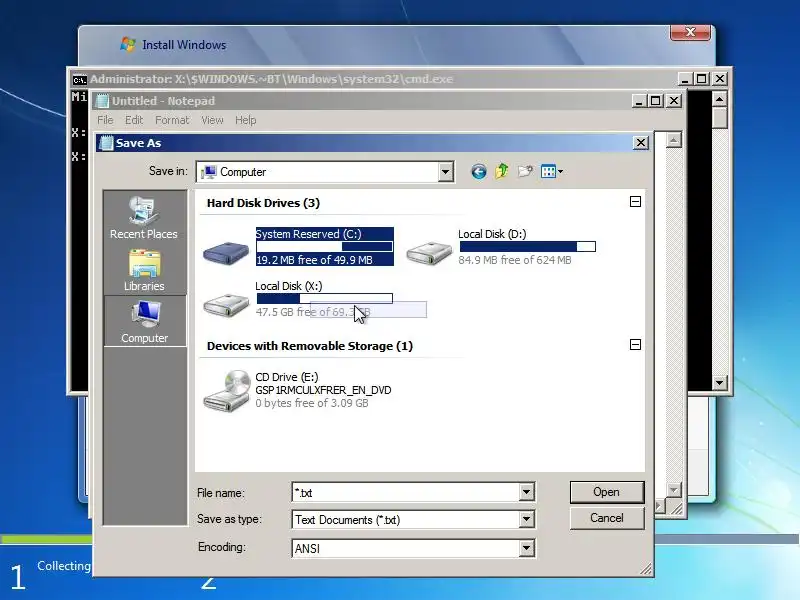Screen dimensions: 800x600
Task: Click the text 0 bytes free of 3.09 GB
Action: coord(312,403)
